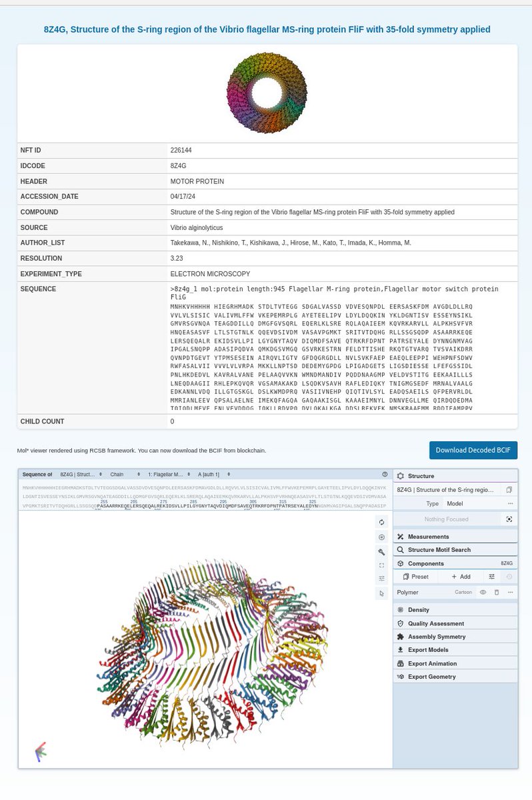Image resolution: width=532 pixels, height=800 pixels.
Task: Click the RESOLUTION value 3.23
Action: point(177,258)
